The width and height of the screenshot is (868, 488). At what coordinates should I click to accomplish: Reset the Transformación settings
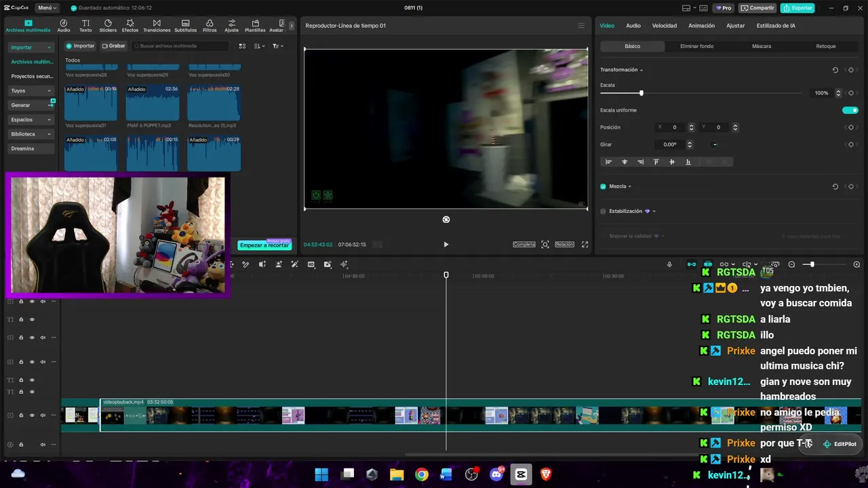coord(835,70)
